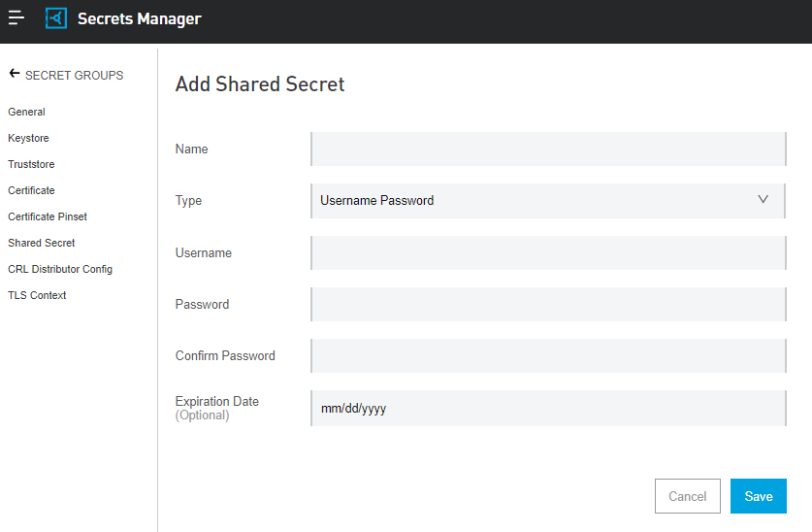
Task: Focus the Username text field
Action: point(548,252)
